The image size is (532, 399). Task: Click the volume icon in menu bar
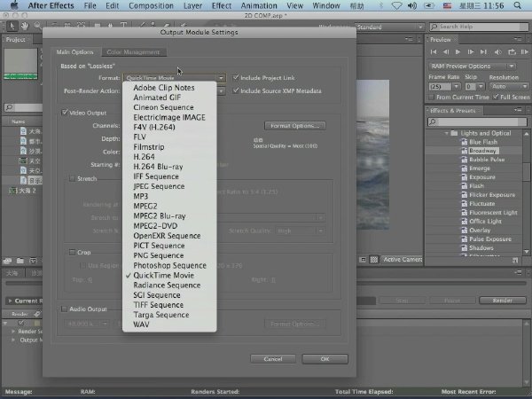pos(412,5)
